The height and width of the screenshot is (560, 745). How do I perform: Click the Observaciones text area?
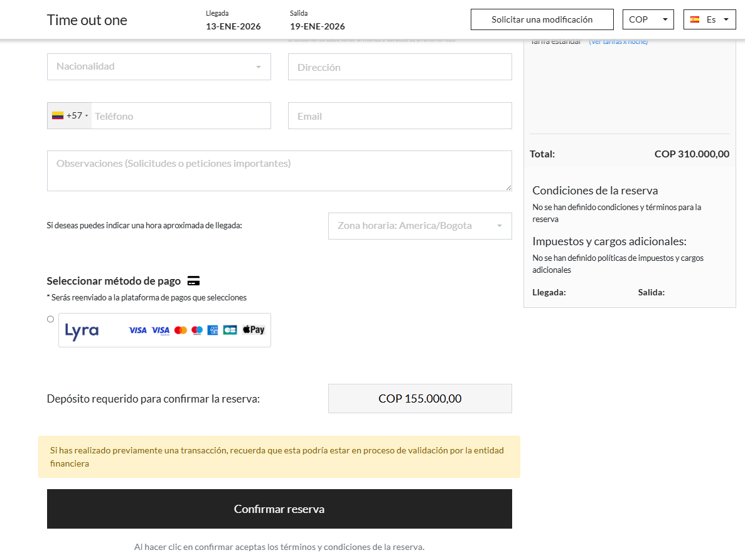[x=279, y=171]
